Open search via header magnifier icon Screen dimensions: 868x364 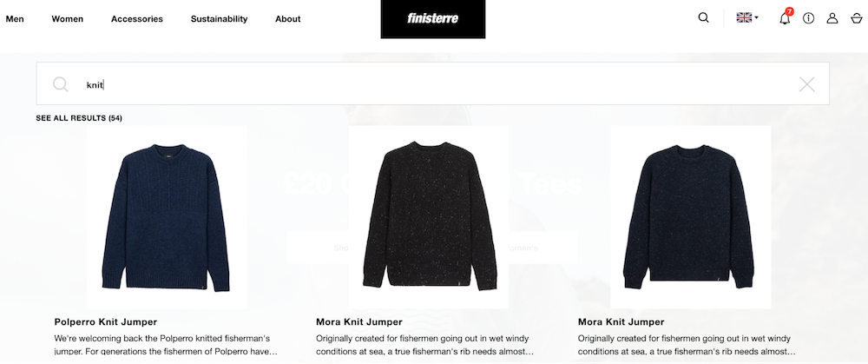tap(703, 17)
